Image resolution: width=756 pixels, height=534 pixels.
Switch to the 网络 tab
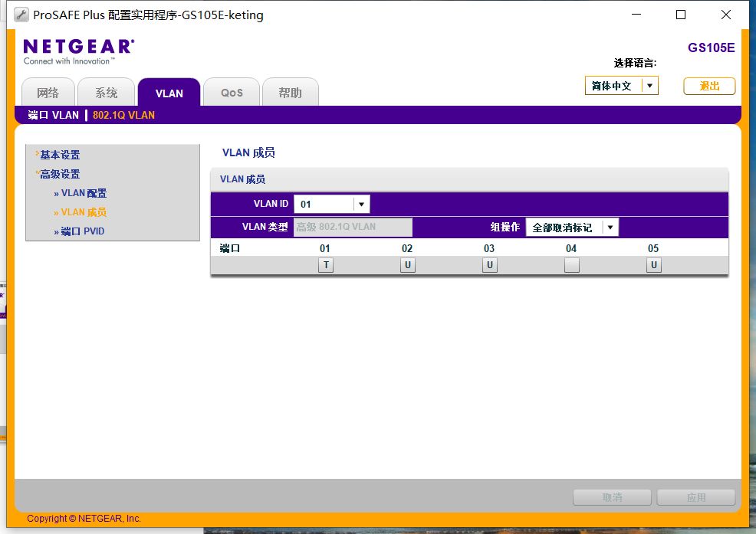pos(48,93)
